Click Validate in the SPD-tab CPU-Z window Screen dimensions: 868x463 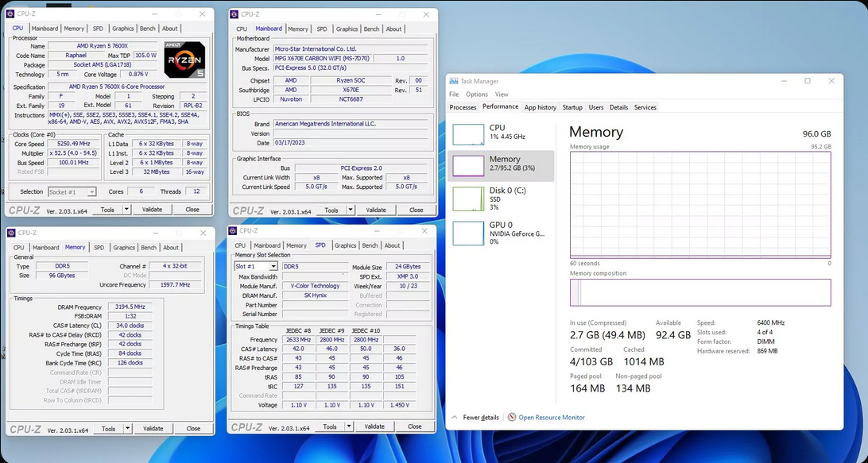tap(374, 426)
